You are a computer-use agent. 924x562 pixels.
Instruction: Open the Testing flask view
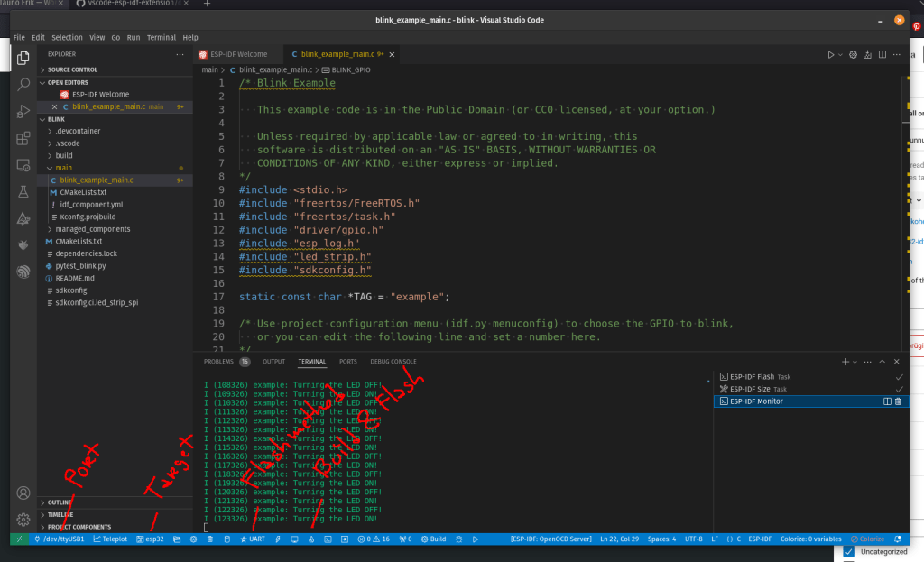coord(24,192)
